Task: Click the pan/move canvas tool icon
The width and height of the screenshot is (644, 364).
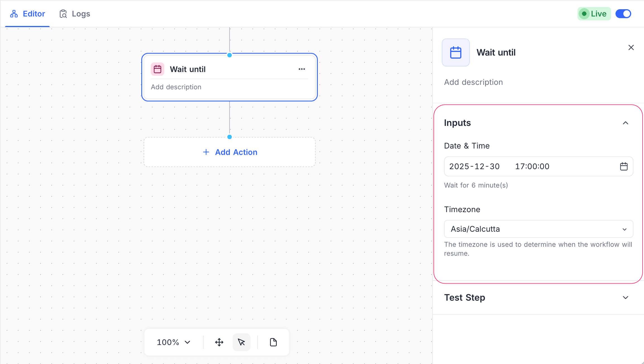Action: click(219, 342)
